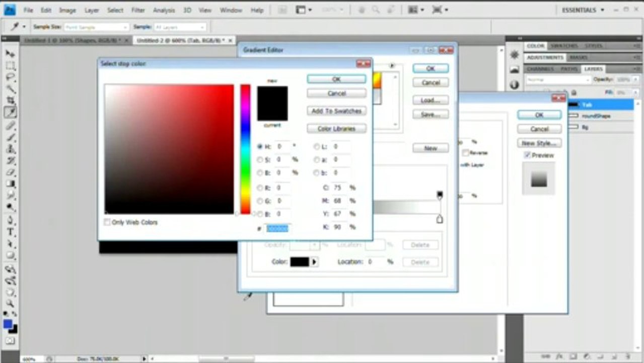Click the Photoshop Ps logo icon
Image resolution: width=644 pixels, height=363 pixels.
coord(10,10)
